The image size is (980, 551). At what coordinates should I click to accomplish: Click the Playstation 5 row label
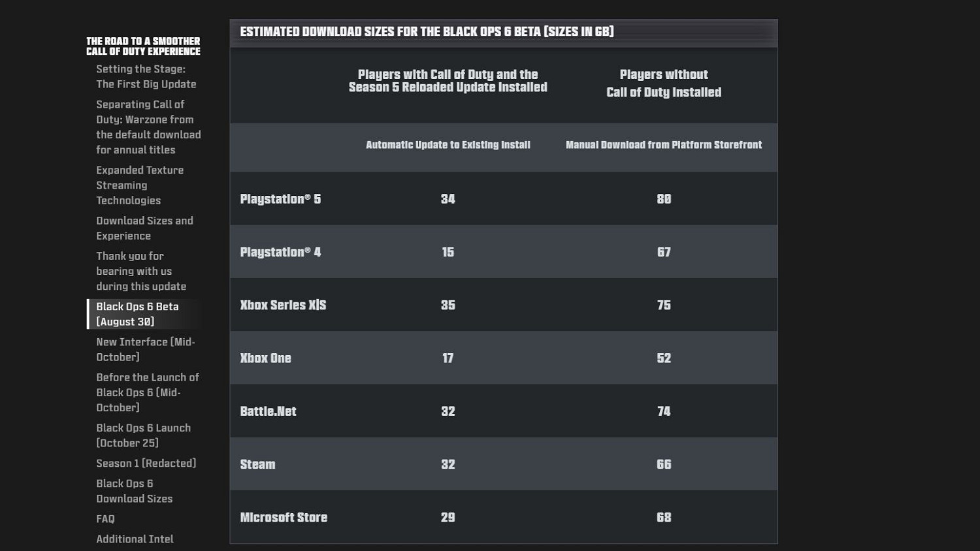tap(280, 199)
